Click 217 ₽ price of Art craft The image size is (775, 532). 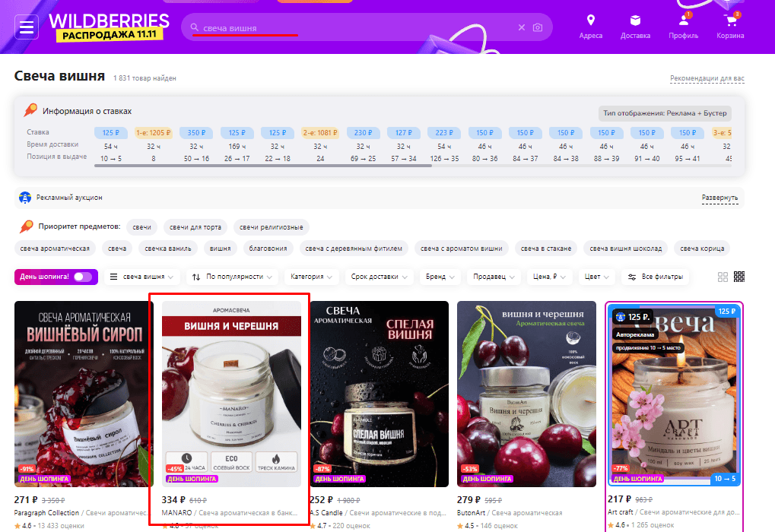[x=620, y=499]
